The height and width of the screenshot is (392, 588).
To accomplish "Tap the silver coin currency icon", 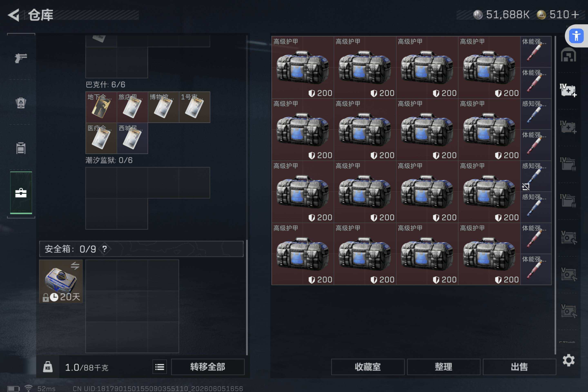I will click(x=478, y=15).
